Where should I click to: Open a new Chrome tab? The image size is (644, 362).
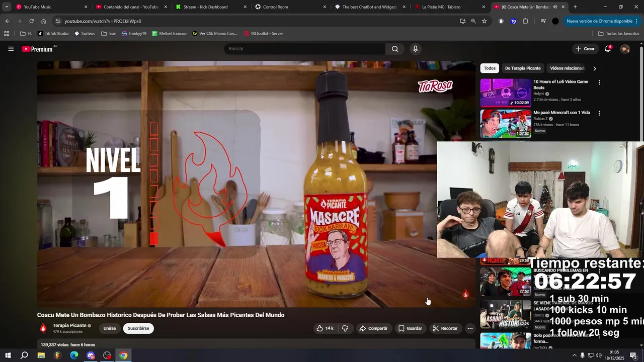coord(575,7)
